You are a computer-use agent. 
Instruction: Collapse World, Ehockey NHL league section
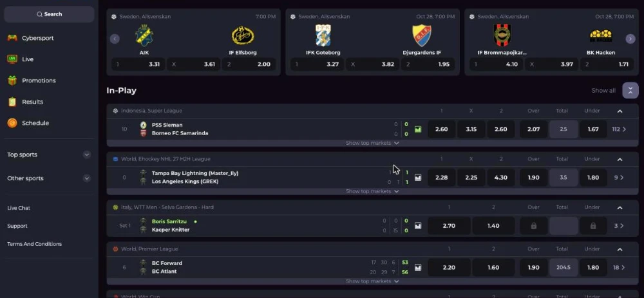pos(620,159)
